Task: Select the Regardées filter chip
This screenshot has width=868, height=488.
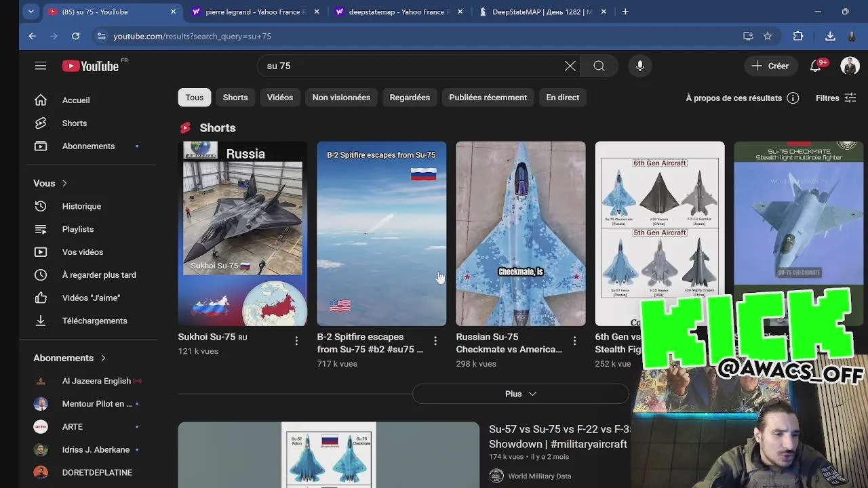Action: [x=410, y=98]
